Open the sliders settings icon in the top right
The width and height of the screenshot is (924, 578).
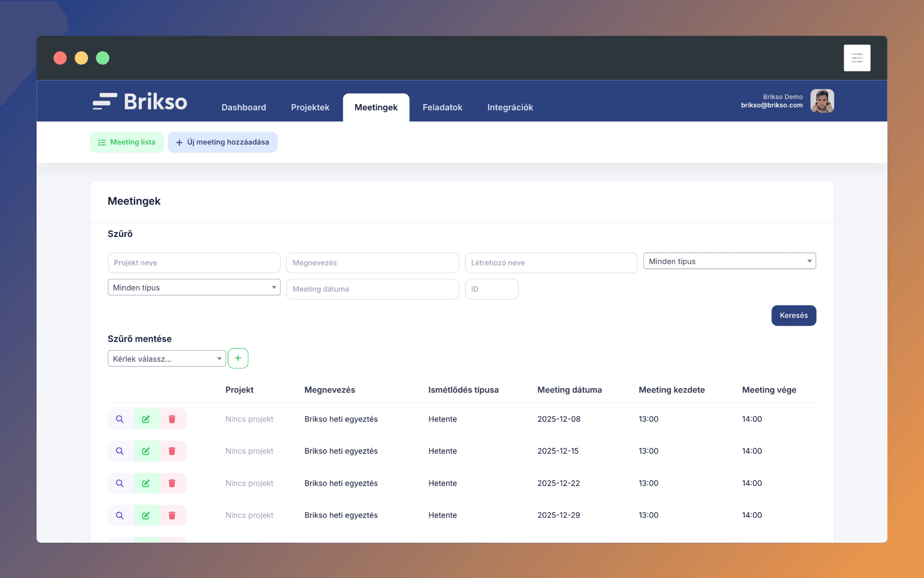click(857, 58)
